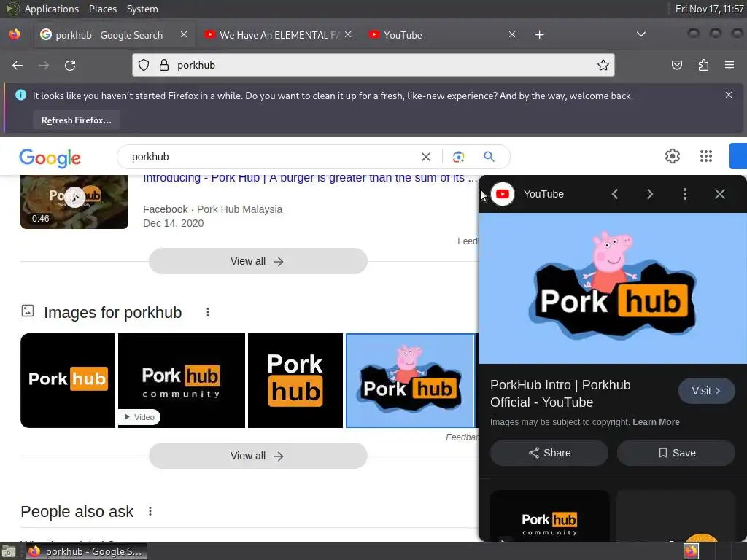Search by image with Google Lens
This screenshot has height=560, width=747.
458,157
